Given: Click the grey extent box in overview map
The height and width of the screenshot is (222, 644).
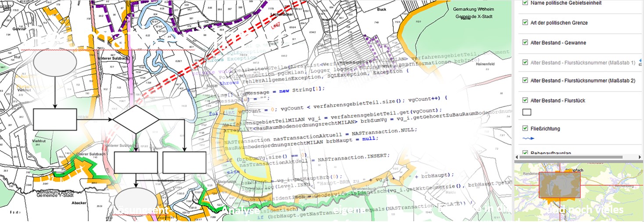Looking at the screenshot, I should pyautogui.click(x=559, y=184).
